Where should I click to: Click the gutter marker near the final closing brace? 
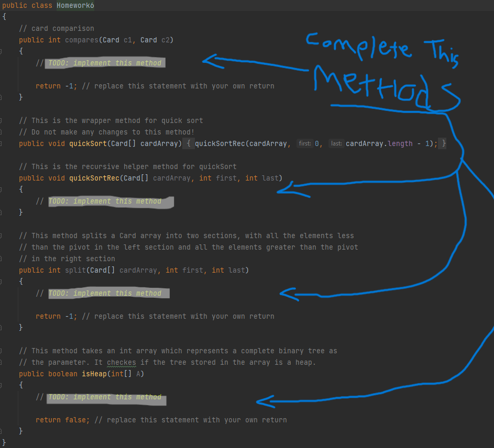(2, 442)
